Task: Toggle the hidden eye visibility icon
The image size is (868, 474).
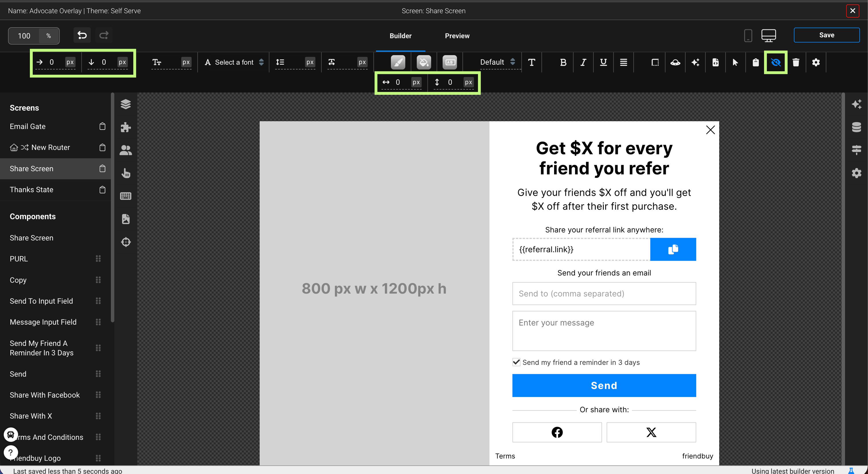Action: tap(775, 62)
